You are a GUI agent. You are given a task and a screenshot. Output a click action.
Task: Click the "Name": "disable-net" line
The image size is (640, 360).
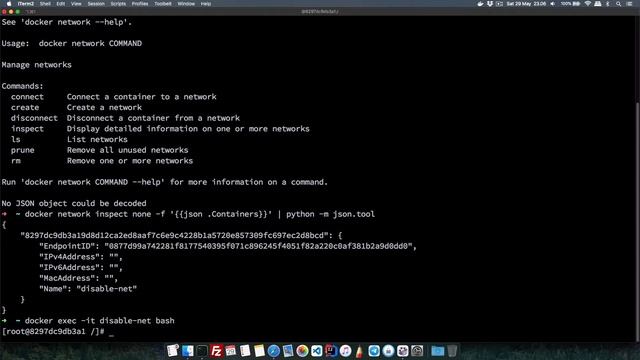[88, 289]
